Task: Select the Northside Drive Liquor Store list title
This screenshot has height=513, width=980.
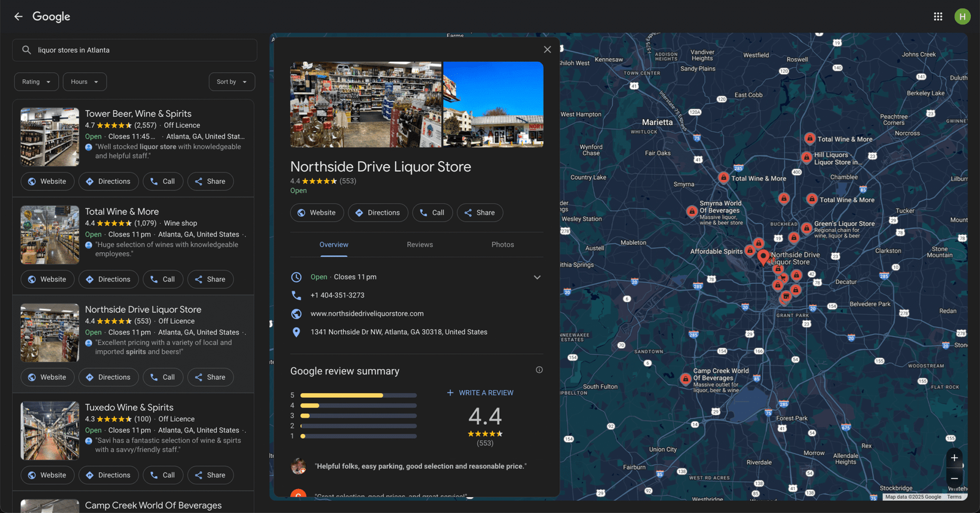Action: (143, 310)
